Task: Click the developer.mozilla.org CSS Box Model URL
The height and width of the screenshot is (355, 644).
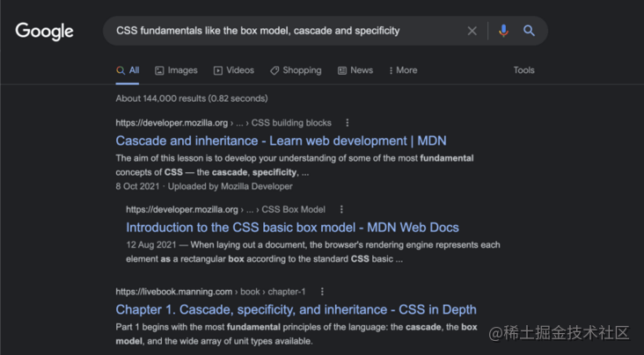Action: click(225, 209)
